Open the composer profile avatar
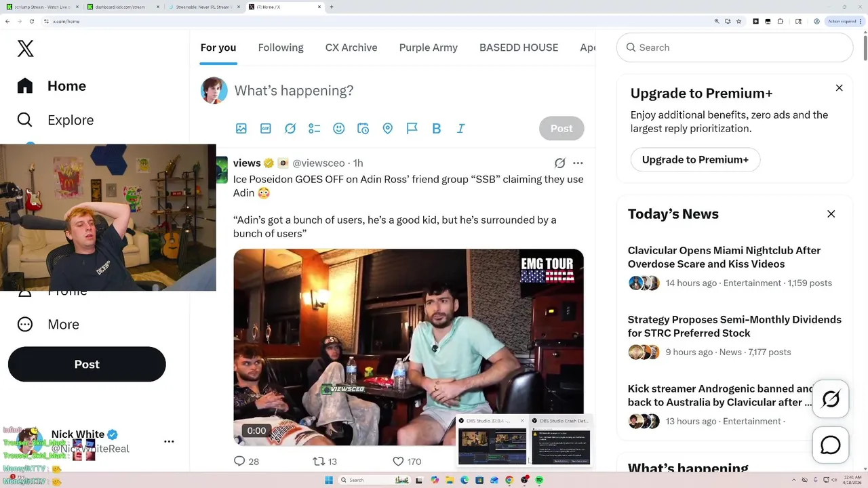The height and width of the screenshot is (488, 868). click(x=214, y=90)
